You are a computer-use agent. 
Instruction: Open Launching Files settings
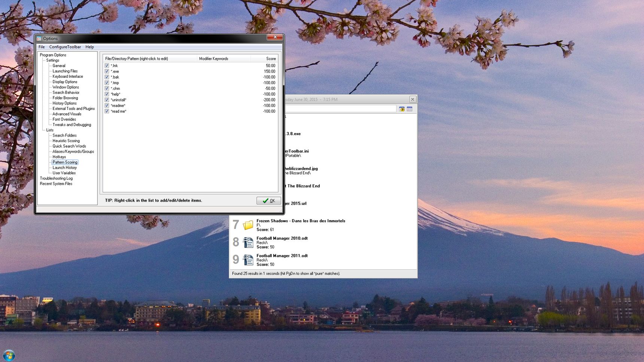(x=65, y=71)
